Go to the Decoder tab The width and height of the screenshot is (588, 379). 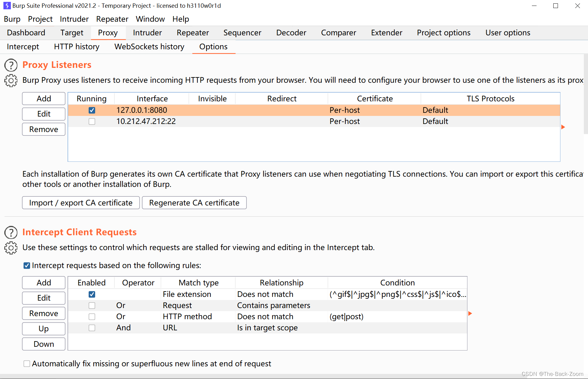[x=291, y=33]
